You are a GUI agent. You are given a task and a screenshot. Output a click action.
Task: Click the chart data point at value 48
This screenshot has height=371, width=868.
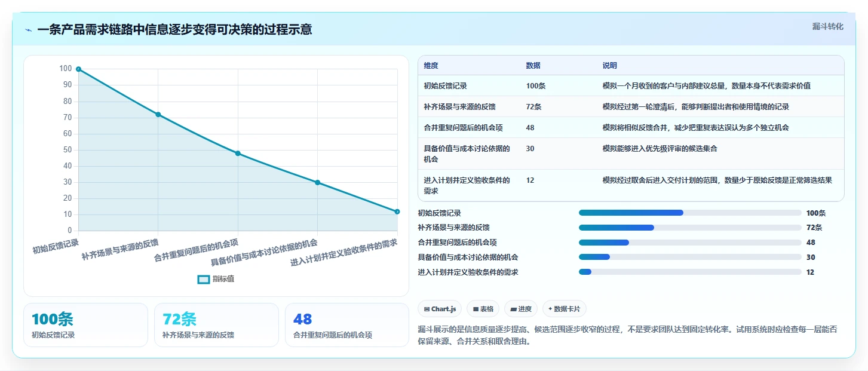(238, 154)
